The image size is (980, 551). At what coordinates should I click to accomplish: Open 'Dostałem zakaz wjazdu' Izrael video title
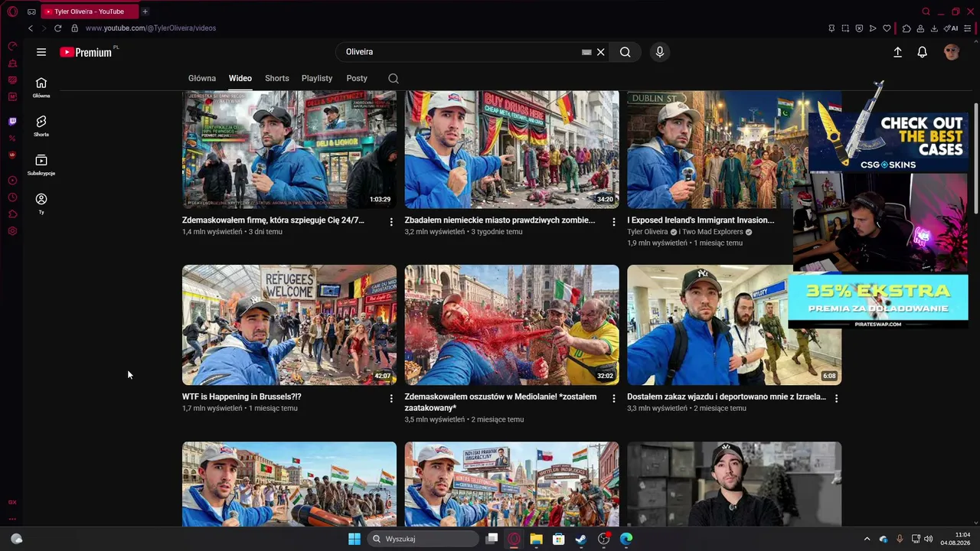click(x=727, y=397)
